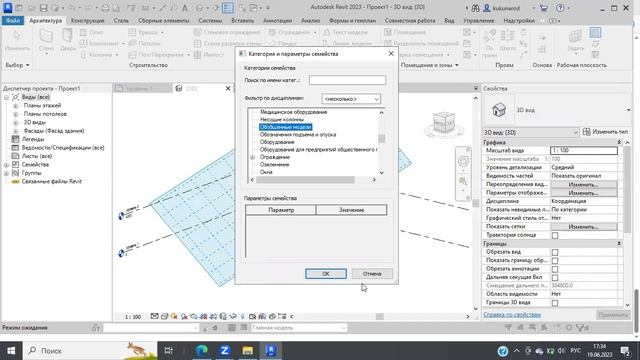Viewport: 640px width, 360px height.
Task: Switch to Вставить ribbon tab
Action: 242,20
